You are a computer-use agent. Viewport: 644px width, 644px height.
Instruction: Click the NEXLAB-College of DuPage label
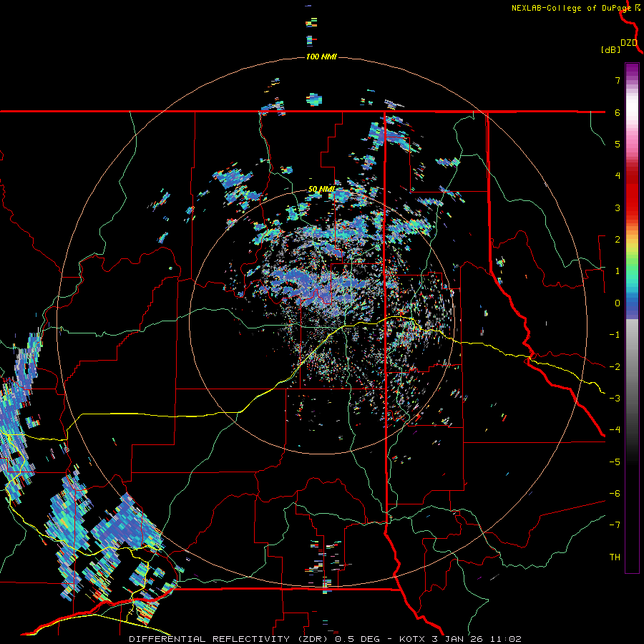(x=572, y=8)
